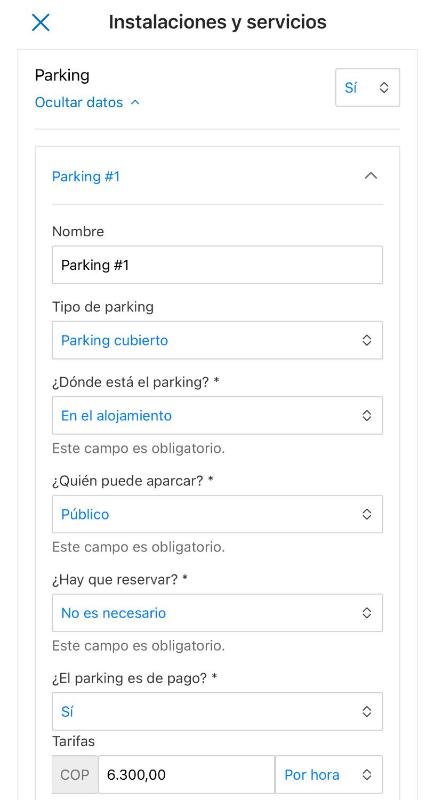Screen dimensions: 435x800
Task: Close the Instalaciones y servicios screen
Action: click(x=41, y=22)
